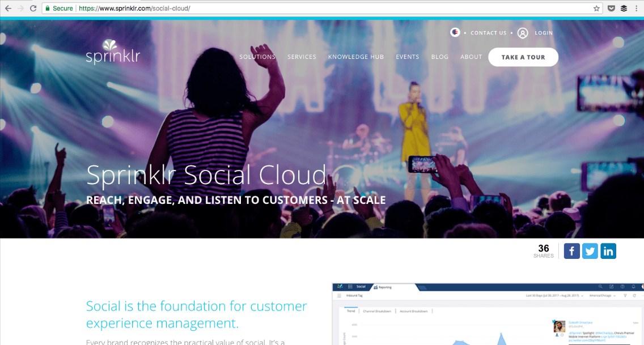Click the Contact Us link

(x=488, y=33)
